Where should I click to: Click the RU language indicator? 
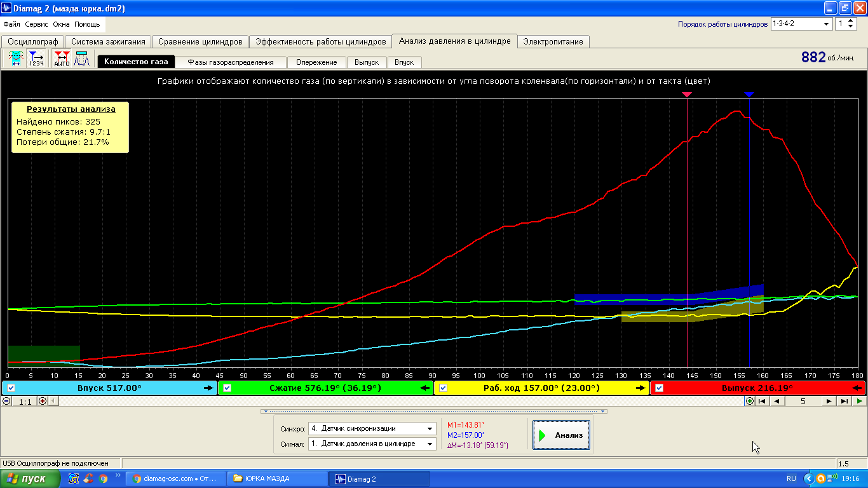click(791, 478)
